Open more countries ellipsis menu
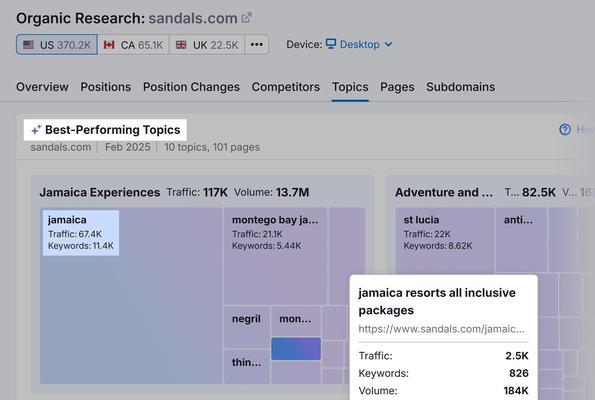The height and width of the screenshot is (400, 595). pos(257,45)
